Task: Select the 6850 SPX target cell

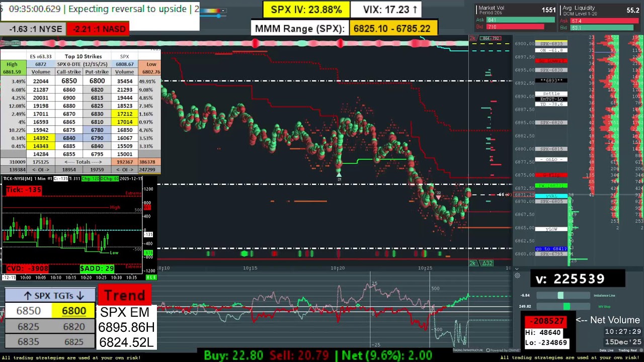Action: [28, 311]
